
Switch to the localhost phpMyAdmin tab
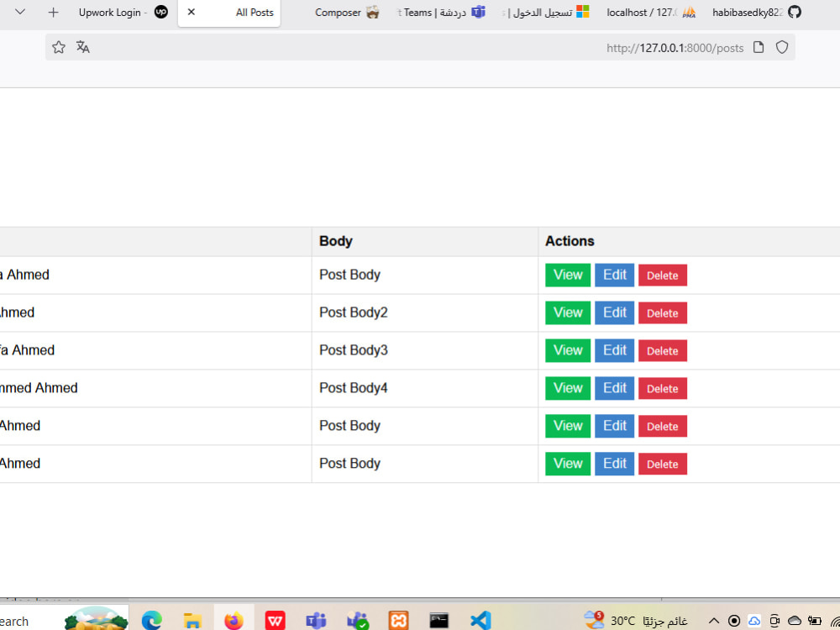(651, 13)
